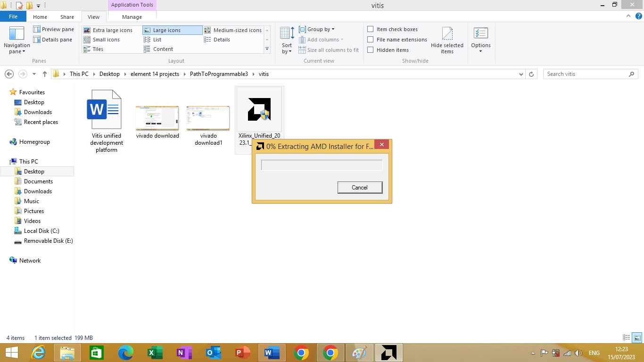The height and width of the screenshot is (362, 644).
Task: Expand the address bar history dropdown
Action: click(521, 74)
